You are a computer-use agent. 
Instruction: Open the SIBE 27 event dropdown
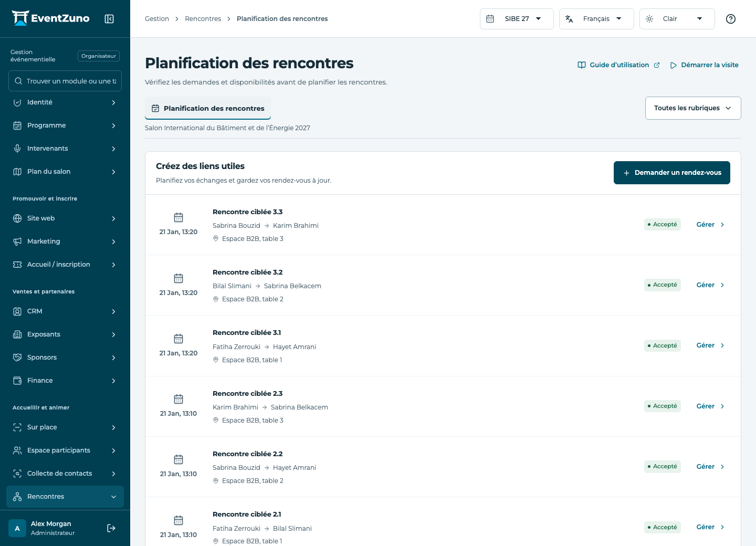pos(517,19)
